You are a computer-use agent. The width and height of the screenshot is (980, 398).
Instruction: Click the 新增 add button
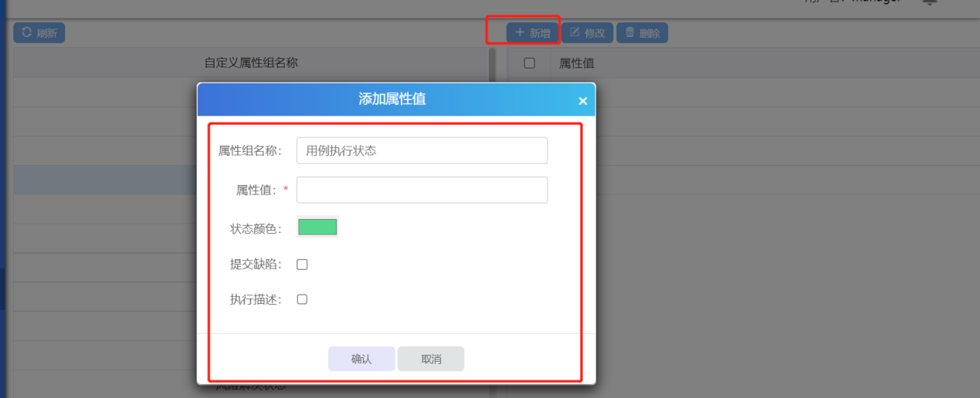coord(533,33)
